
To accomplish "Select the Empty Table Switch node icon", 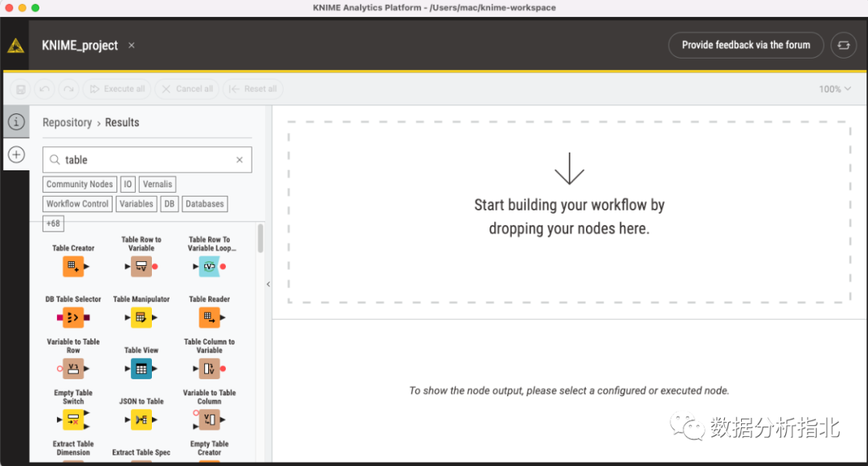I will (73, 419).
